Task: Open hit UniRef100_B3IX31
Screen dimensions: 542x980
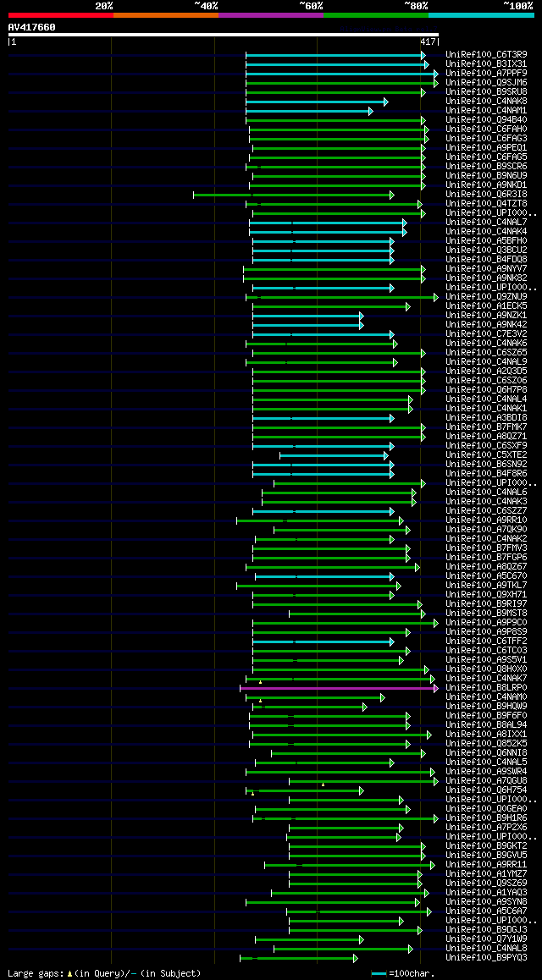Action: point(486,63)
